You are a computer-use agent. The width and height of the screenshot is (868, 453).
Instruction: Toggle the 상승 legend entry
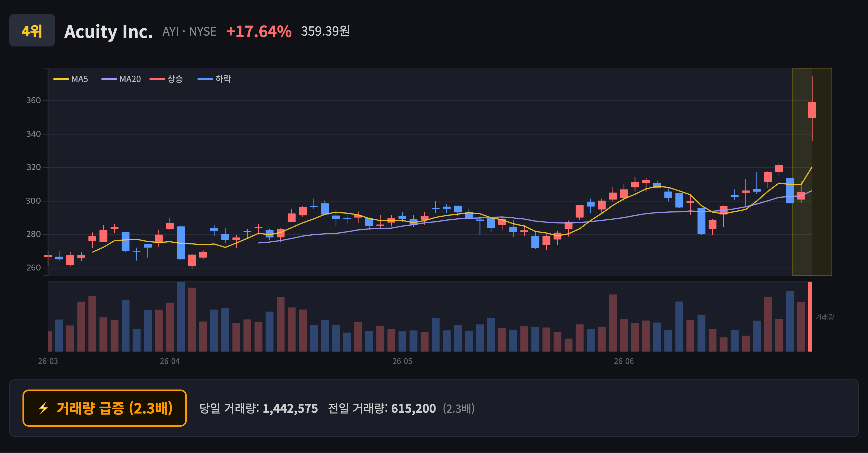pos(166,79)
